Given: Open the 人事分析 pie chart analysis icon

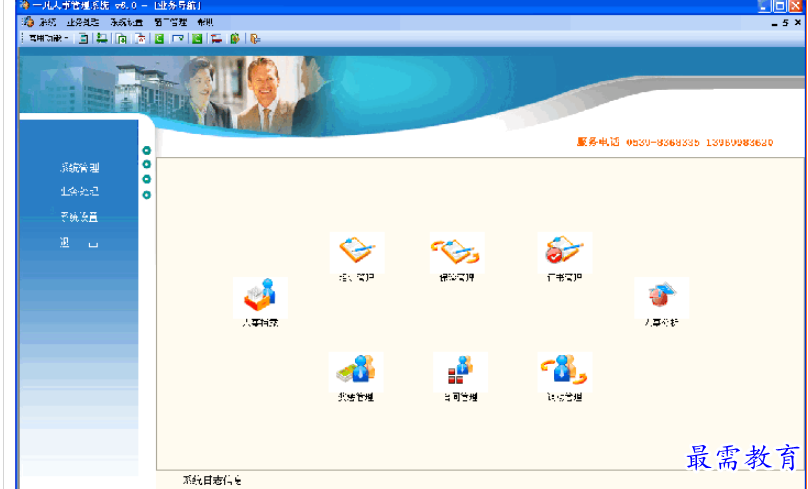Looking at the screenshot, I should [x=661, y=297].
